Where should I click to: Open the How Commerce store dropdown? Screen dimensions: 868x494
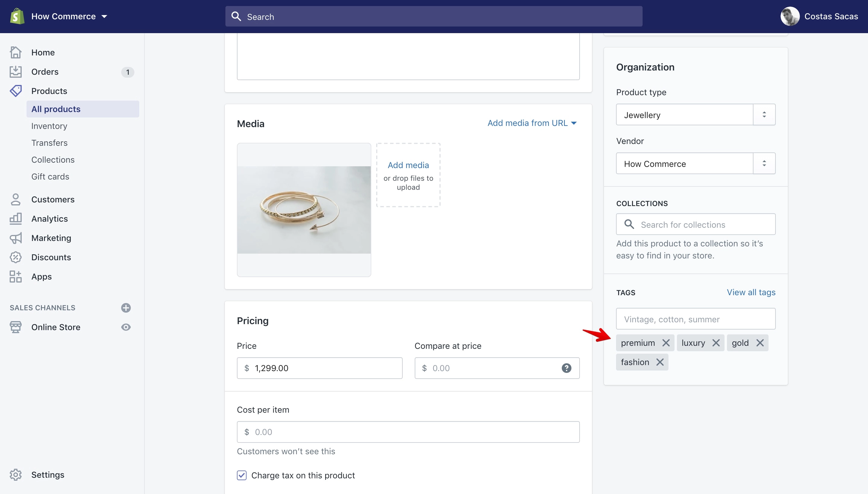click(69, 16)
